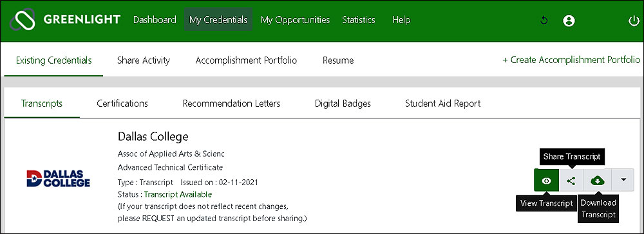Viewport: 644px width, 234px height.
Task: Open the Resume tab
Action: [x=338, y=60]
